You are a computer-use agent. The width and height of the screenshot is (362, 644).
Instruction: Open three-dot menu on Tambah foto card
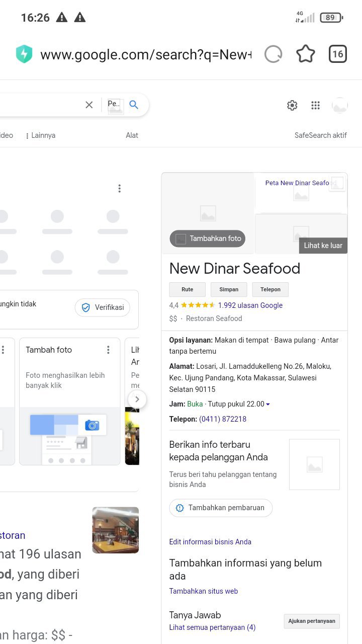[x=108, y=350]
